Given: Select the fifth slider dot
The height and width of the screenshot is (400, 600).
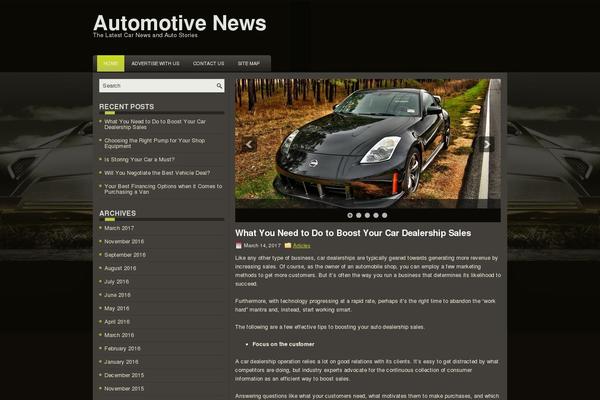Looking at the screenshot, I should tap(385, 215).
